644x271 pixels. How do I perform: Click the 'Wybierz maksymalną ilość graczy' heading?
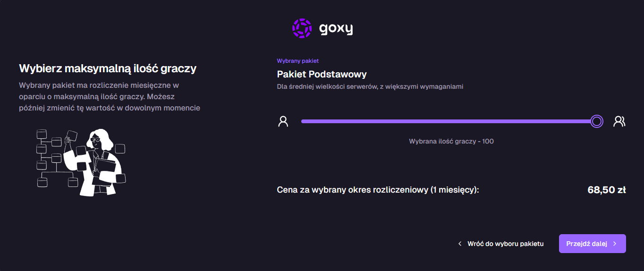[x=108, y=68]
